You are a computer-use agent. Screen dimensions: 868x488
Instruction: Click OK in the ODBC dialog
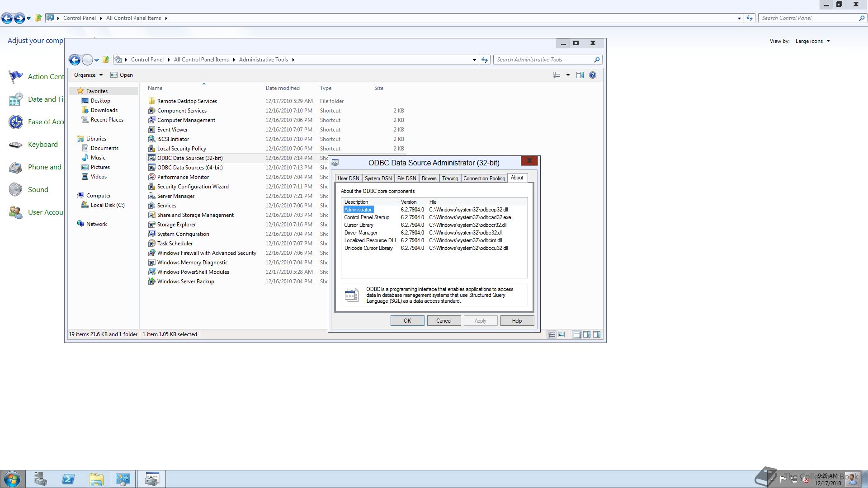tap(407, 321)
